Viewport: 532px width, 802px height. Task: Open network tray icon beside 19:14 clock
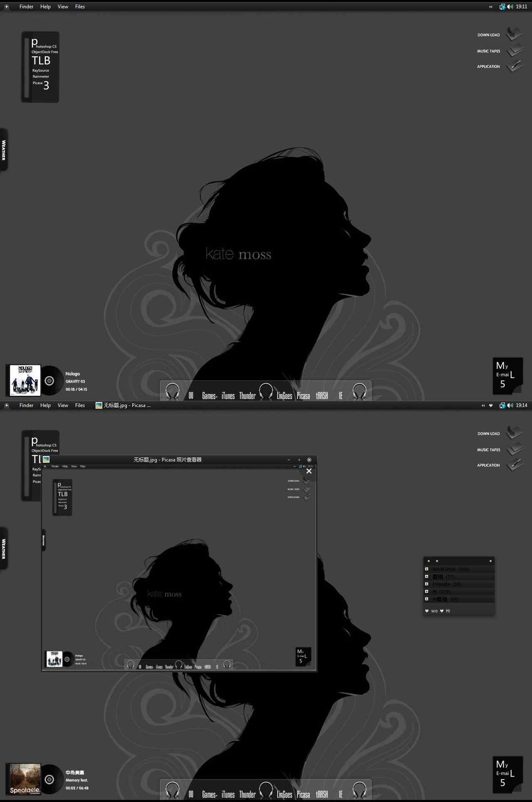click(x=502, y=405)
